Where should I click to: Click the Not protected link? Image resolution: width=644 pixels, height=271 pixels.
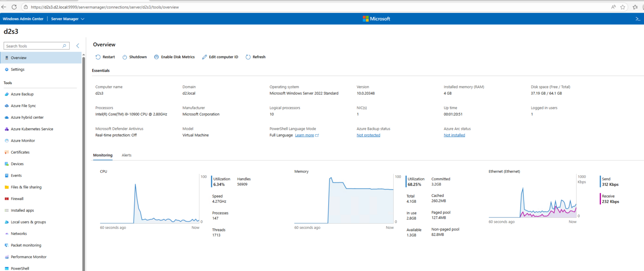click(368, 135)
